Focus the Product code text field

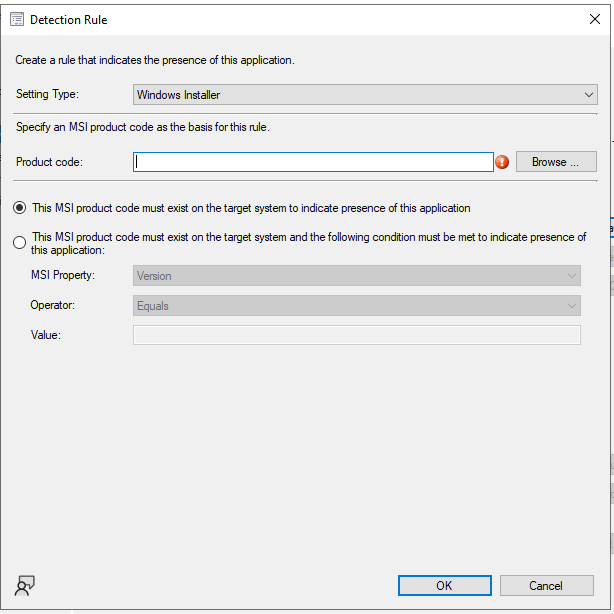[313, 162]
